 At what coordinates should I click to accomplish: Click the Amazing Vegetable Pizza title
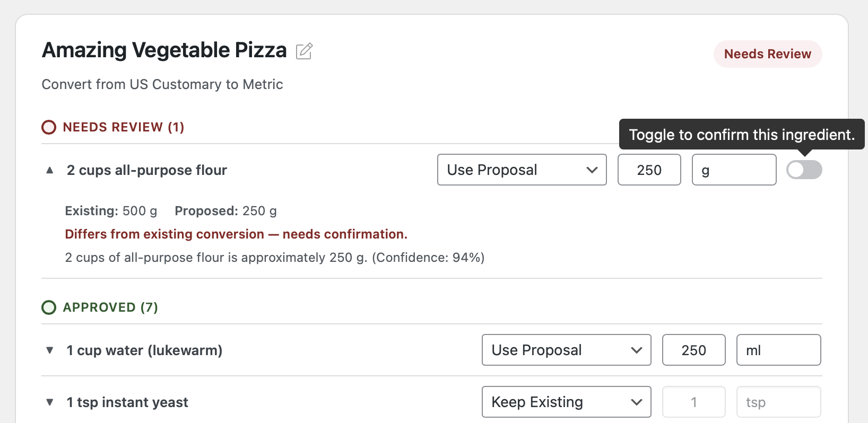coord(164,50)
